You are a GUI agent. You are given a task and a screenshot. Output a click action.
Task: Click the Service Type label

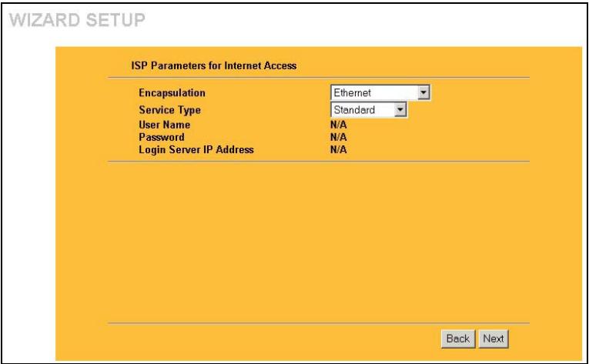click(x=170, y=110)
